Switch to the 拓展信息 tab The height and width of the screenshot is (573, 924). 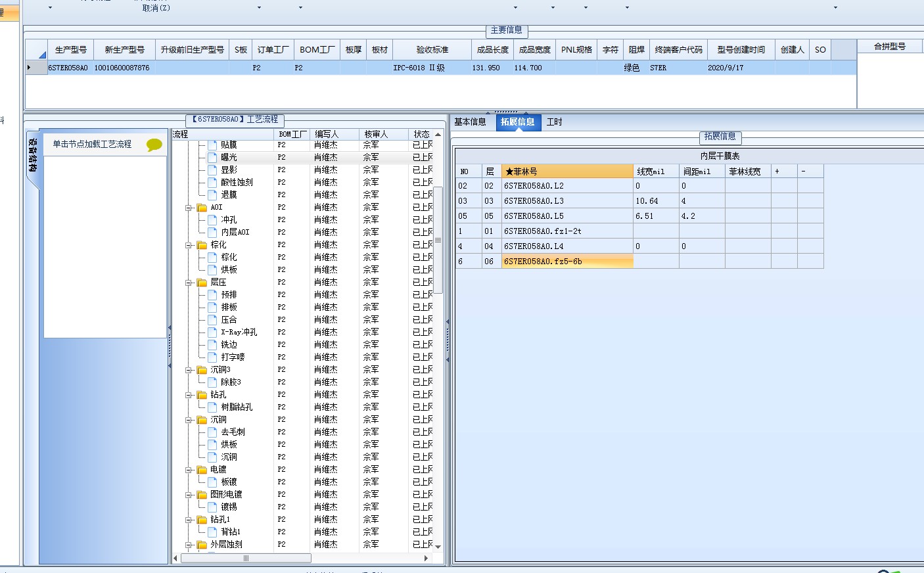click(x=518, y=122)
